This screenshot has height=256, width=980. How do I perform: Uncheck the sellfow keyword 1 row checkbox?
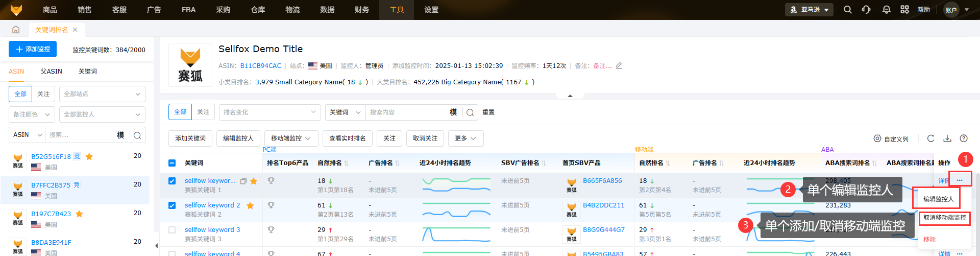(x=172, y=181)
